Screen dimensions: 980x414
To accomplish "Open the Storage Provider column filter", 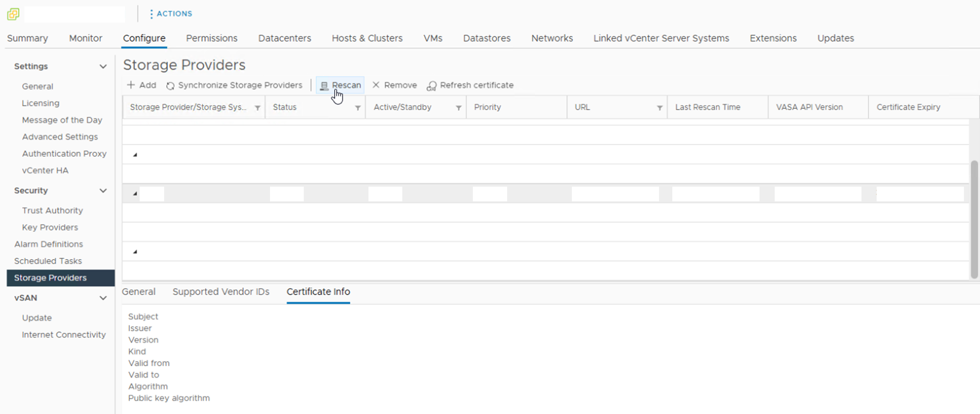I will (x=257, y=108).
